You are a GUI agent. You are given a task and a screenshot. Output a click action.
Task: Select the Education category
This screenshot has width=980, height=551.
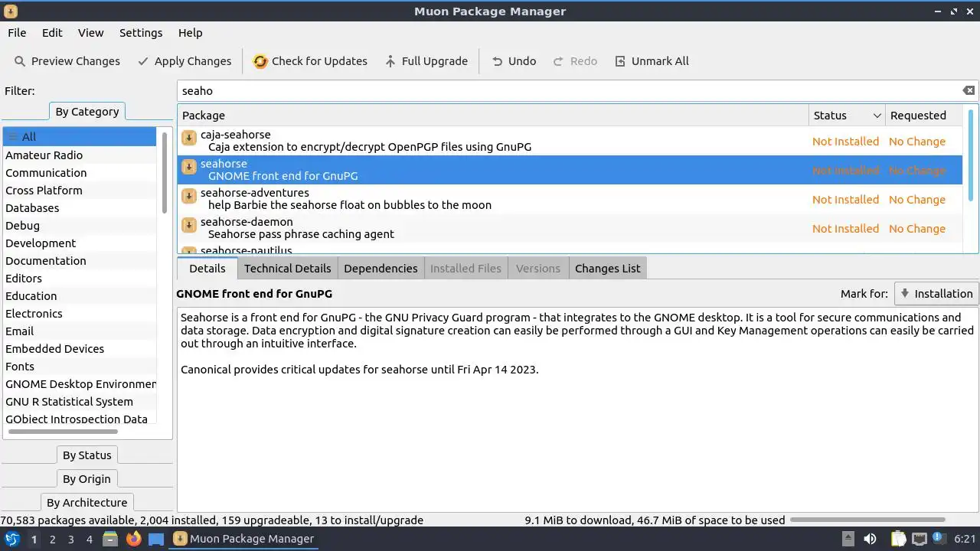point(80,296)
